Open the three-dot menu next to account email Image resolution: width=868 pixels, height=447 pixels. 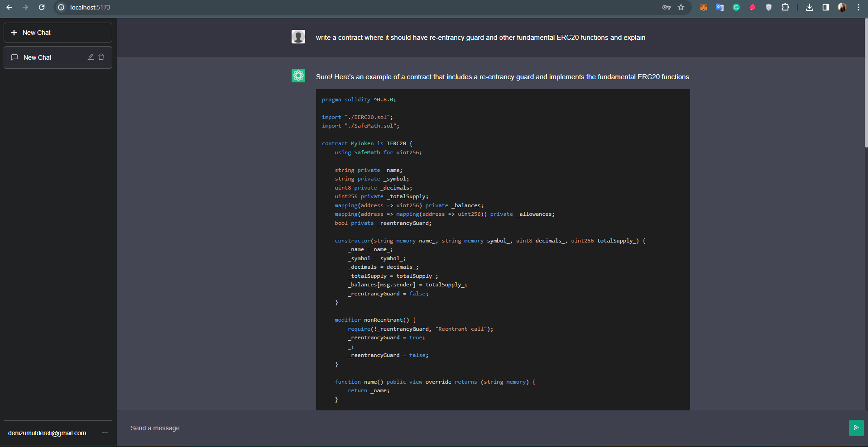pyautogui.click(x=105, y=433)
